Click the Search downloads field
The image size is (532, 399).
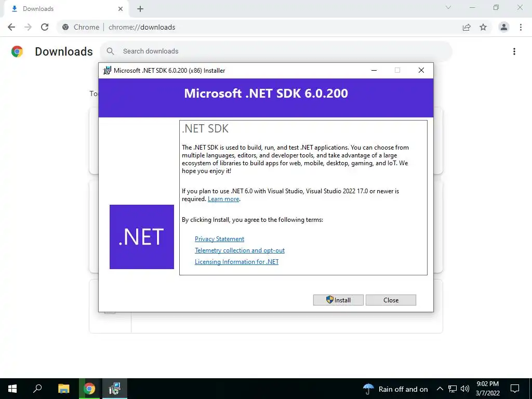(276, 51)
